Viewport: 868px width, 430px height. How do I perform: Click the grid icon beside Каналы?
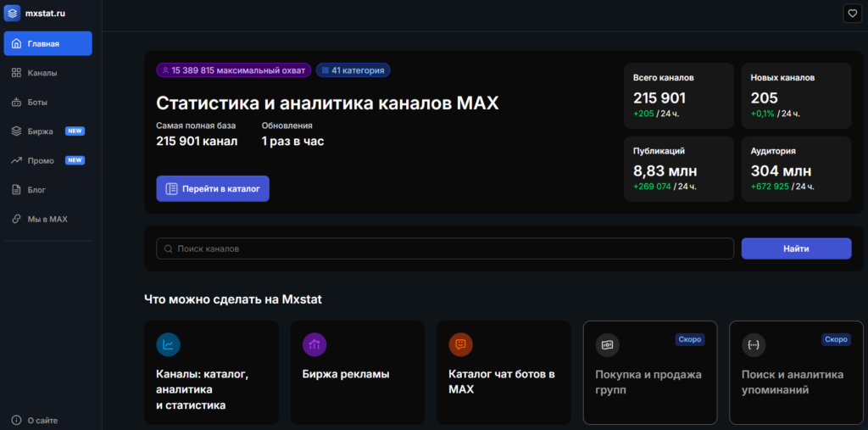point(17,73)
